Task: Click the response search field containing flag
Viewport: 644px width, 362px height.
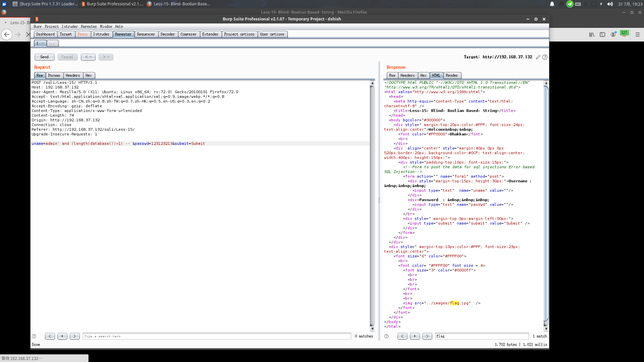Action: coord(482,336)
